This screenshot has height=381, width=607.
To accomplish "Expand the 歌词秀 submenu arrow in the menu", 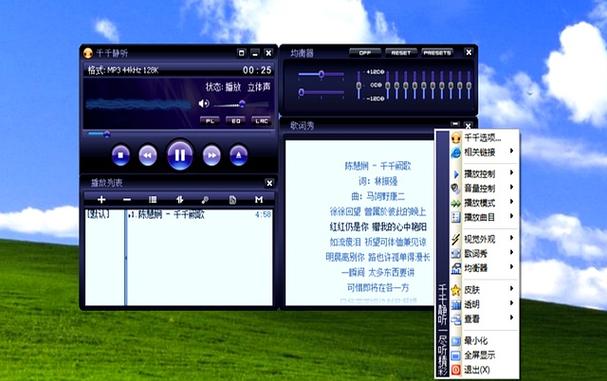I will (512, 252).
